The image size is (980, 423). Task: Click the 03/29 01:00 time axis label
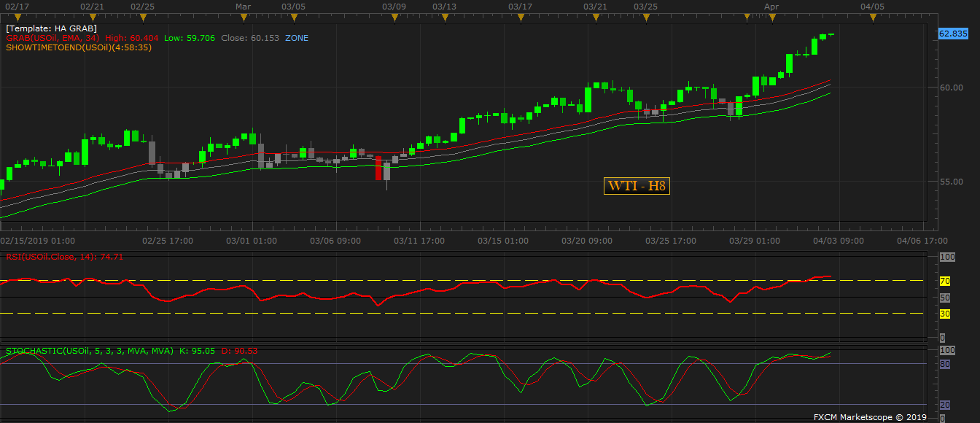coord(755,240)
